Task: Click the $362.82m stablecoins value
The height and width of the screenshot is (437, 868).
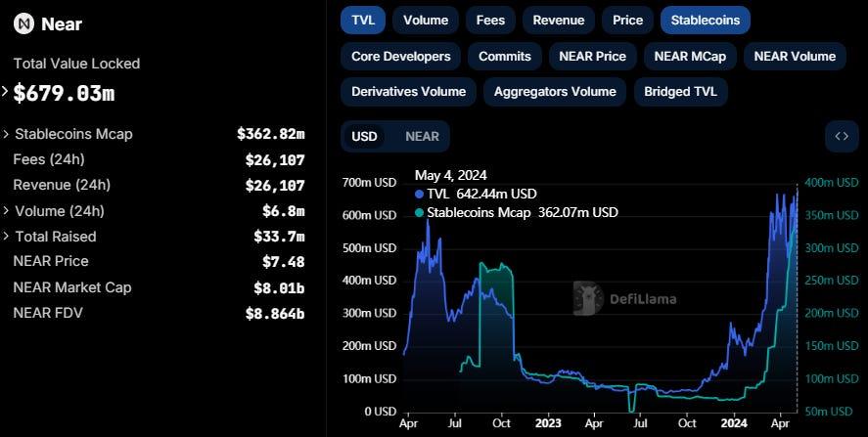Action: coord(271,134)
